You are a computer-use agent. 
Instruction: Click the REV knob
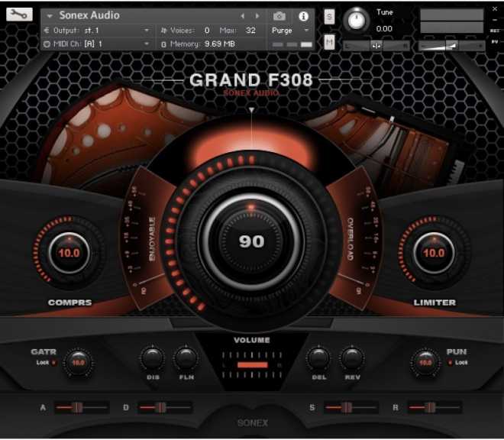(x=351, y=357)
